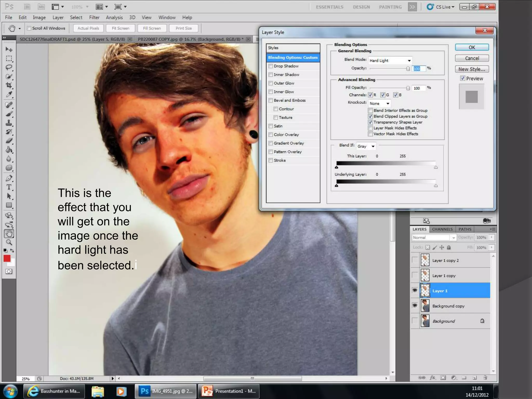
Task: Open the Window menu
Action: click(167, 17)
